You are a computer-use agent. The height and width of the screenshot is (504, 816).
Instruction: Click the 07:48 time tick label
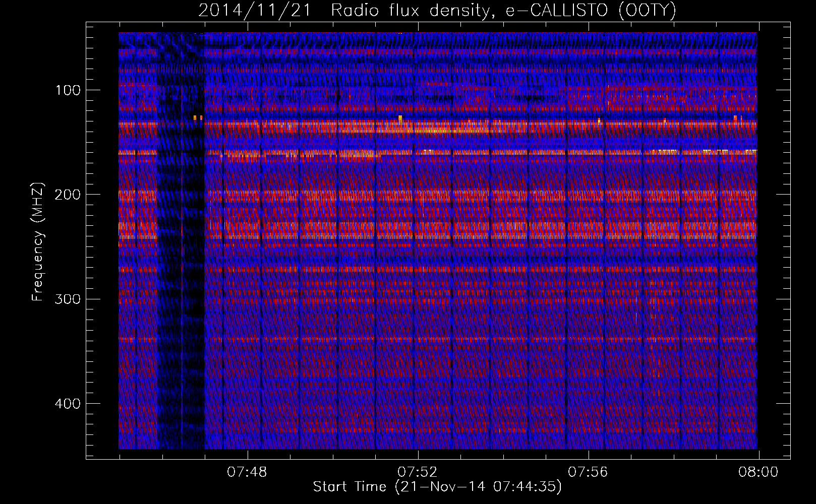coord(247,472)
